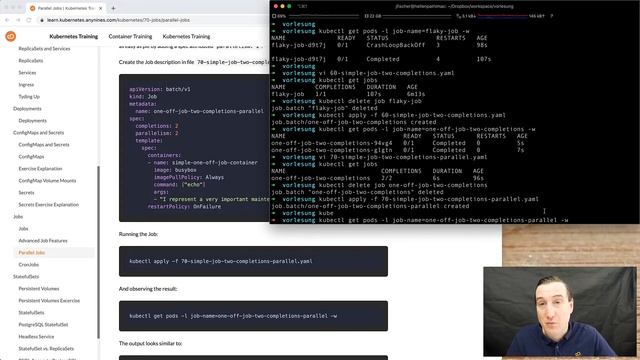Screen dimensions: 640x360
Task: Open Advanced Job Features sidebar link
Action: tap(43, 241)
